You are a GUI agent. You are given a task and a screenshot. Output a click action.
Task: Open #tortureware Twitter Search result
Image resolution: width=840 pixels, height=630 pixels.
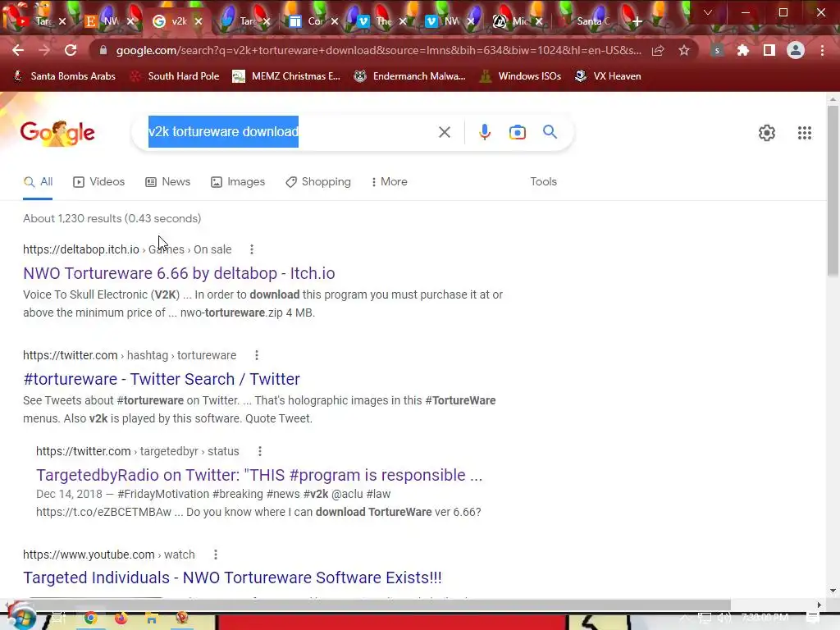point(162,379)
